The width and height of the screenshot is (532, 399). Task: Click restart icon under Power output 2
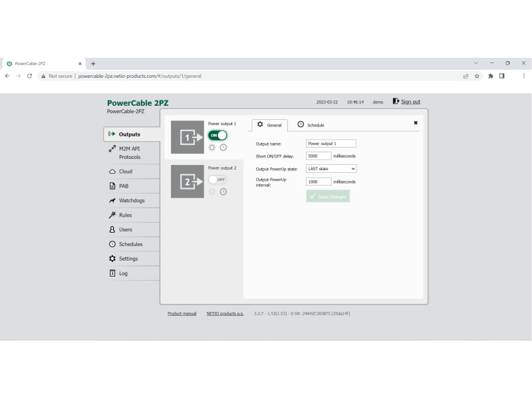coord(211,192)
